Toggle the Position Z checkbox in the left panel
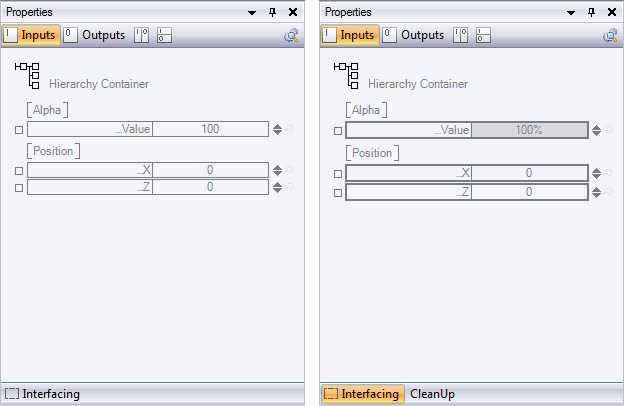The image size is (625, 406). [x=19, y=188]
